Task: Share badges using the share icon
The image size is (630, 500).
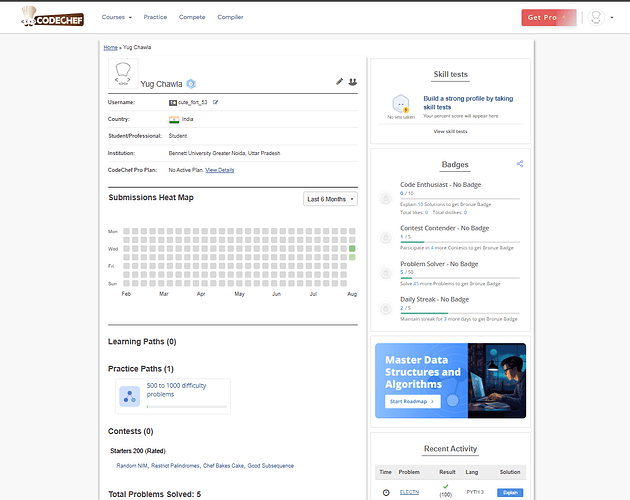Action: pyautogui.click(x=520, y=164)
